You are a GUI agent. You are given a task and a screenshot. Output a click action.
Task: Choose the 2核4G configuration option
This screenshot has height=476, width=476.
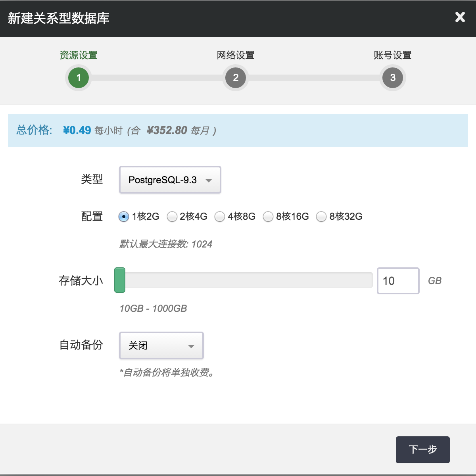172,217
